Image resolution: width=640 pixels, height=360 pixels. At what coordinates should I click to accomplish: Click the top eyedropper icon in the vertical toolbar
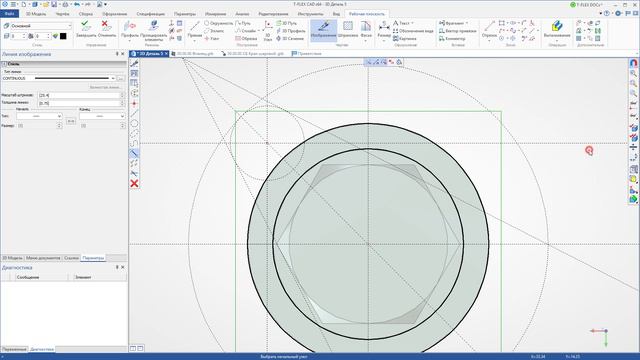134,63
